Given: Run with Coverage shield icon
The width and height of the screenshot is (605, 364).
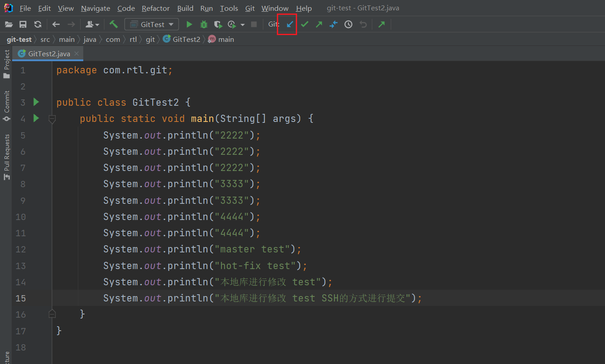Looking at the screenshot, I should point(218,24).
